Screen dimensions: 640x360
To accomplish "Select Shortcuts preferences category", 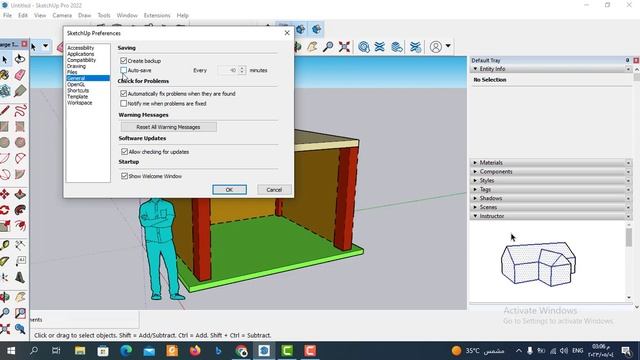I will 78,90.
